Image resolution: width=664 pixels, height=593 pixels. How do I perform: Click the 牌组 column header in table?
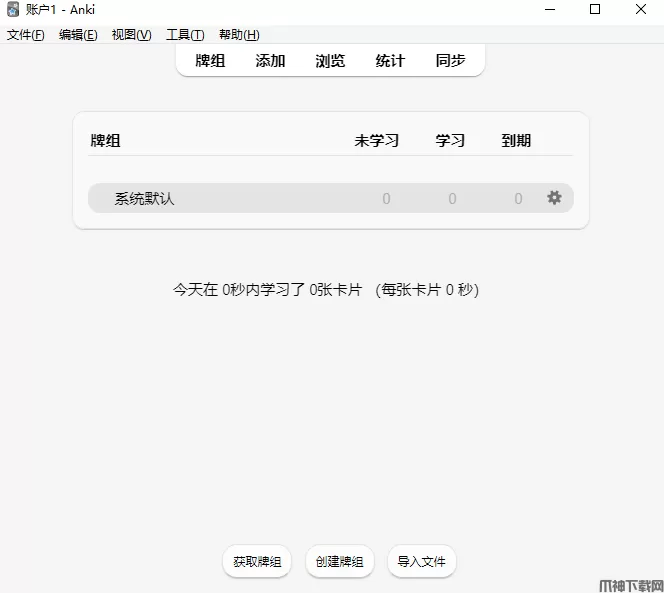click(x=105, y=141)
